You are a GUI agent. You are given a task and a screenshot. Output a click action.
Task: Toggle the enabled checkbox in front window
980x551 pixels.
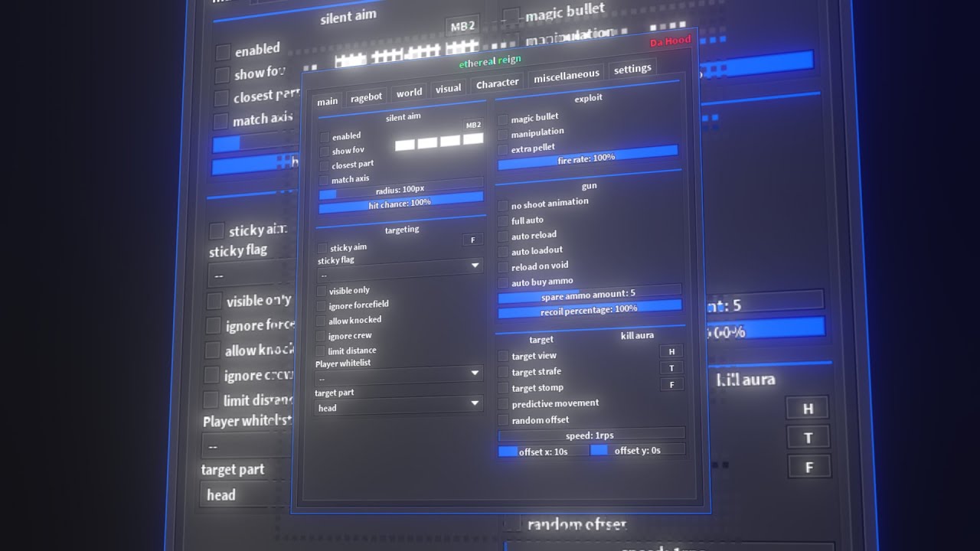(x=325, y=137)
